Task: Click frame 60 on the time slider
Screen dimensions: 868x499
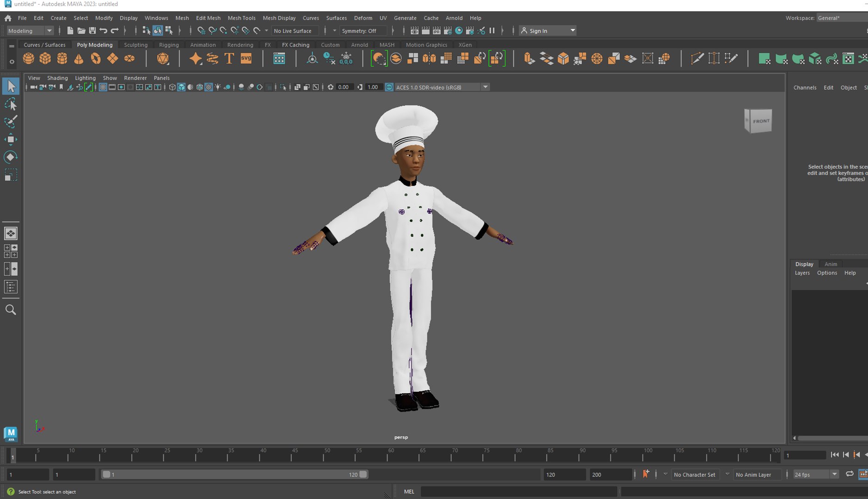Action: 391,455
